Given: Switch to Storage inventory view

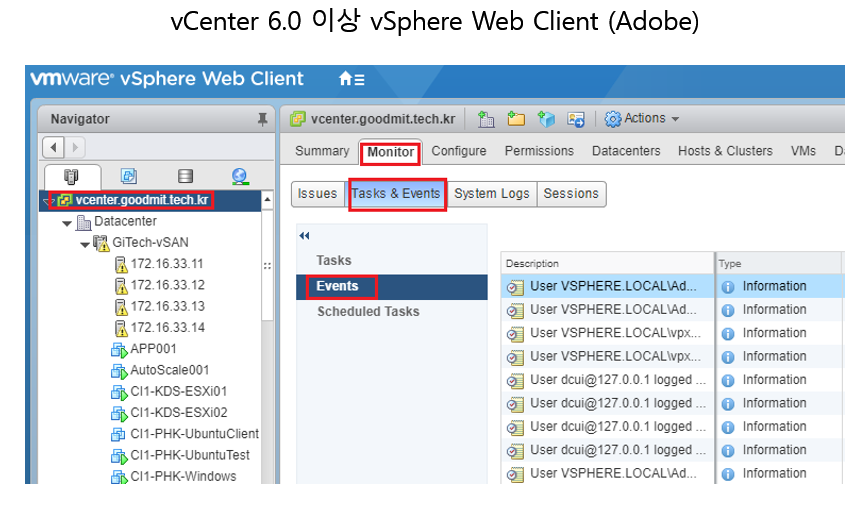Looking at the screenshot, I should 185,176.
